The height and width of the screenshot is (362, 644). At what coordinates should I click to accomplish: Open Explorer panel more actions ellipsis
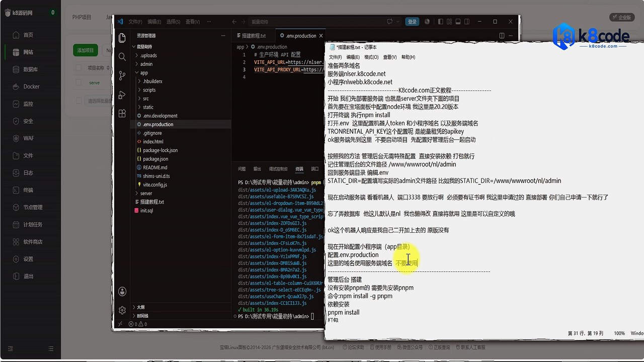(223, 36)
